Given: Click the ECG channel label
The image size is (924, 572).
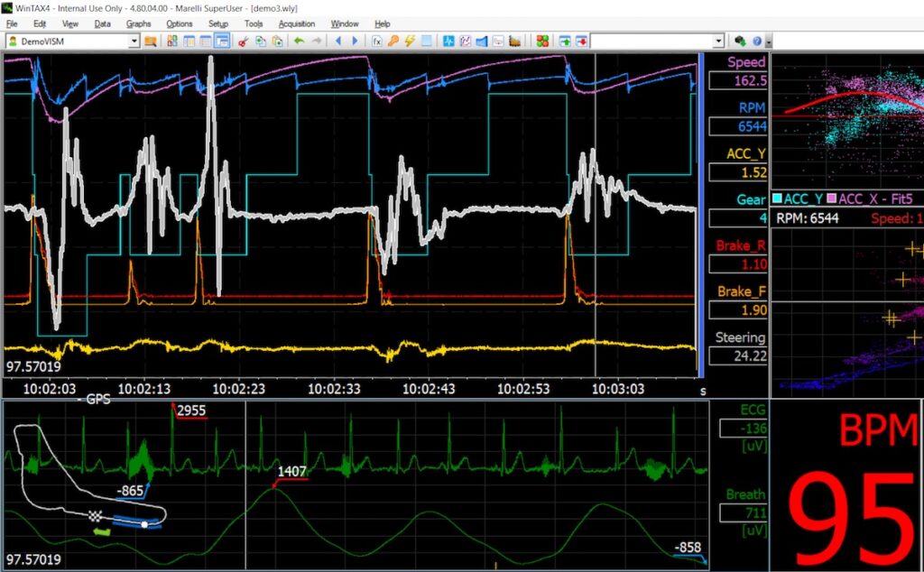Looking at the screenshot, I should 753,410.
